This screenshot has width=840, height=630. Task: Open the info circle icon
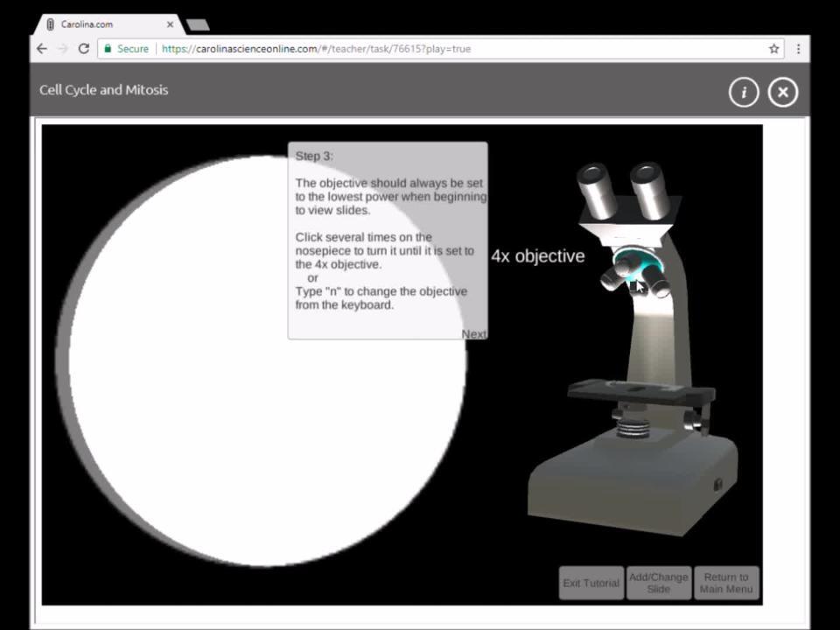coord(744,92)
